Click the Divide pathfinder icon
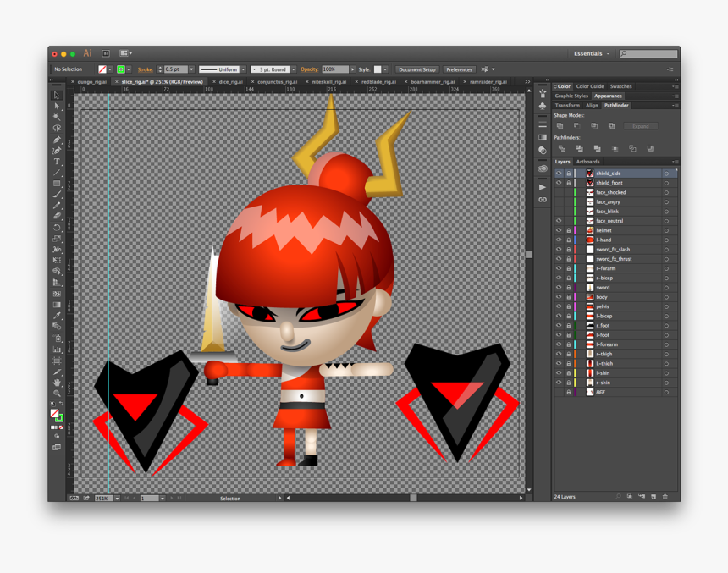Screen dimensions: 728x573 562,149
